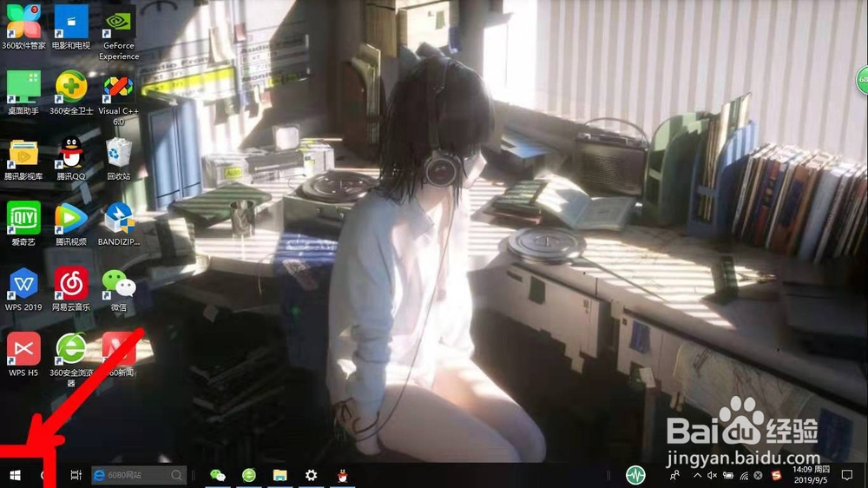Open the People icon in the tray
This screenshot has height=488, width=868.
click(x=674, y=475)
